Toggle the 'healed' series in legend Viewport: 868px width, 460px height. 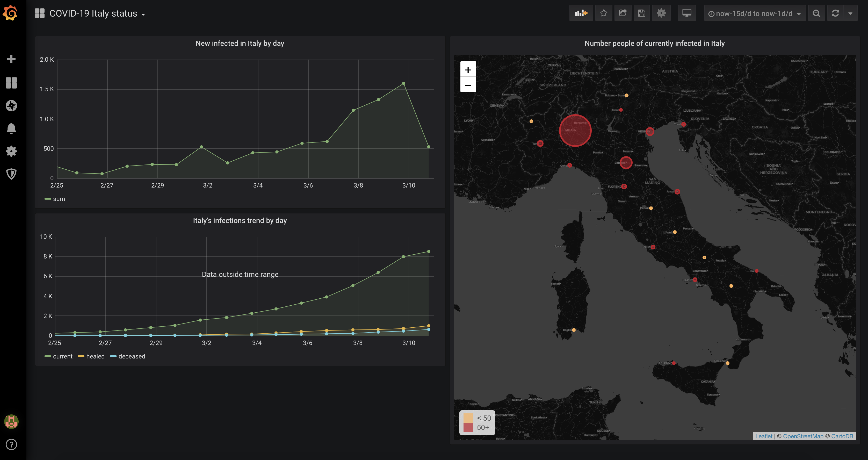[x=95, y=356]
